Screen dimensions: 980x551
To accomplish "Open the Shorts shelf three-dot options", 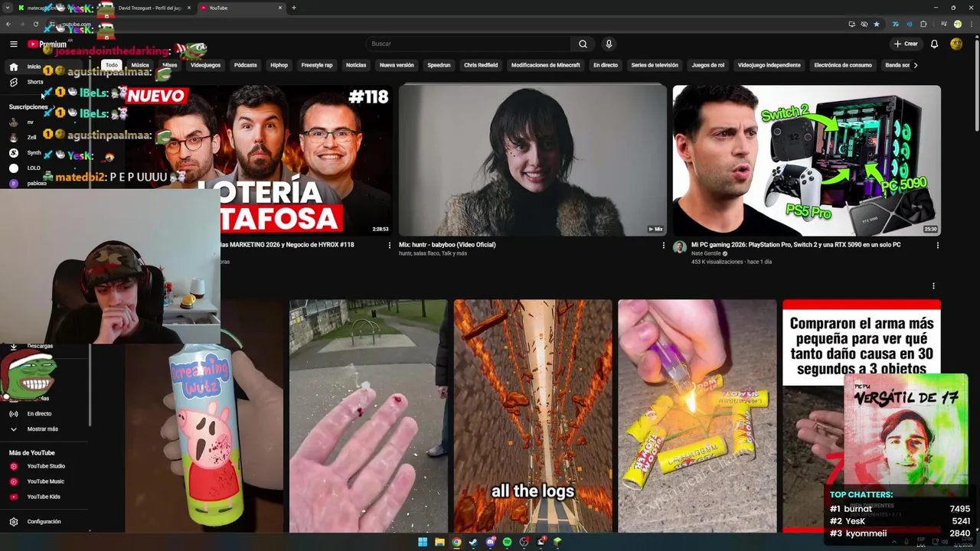I will tap(933, 286).
